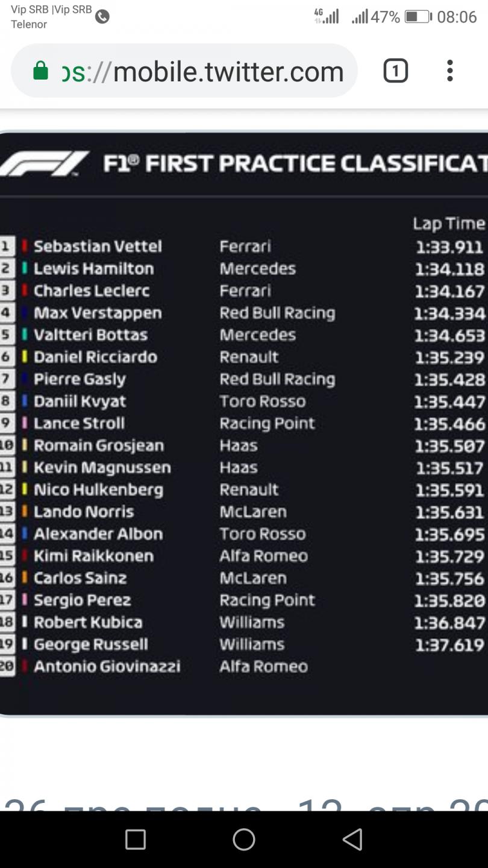Tap the 4G signal strength indicator
This screenshot has width=488, height=868.
point(327,16)
